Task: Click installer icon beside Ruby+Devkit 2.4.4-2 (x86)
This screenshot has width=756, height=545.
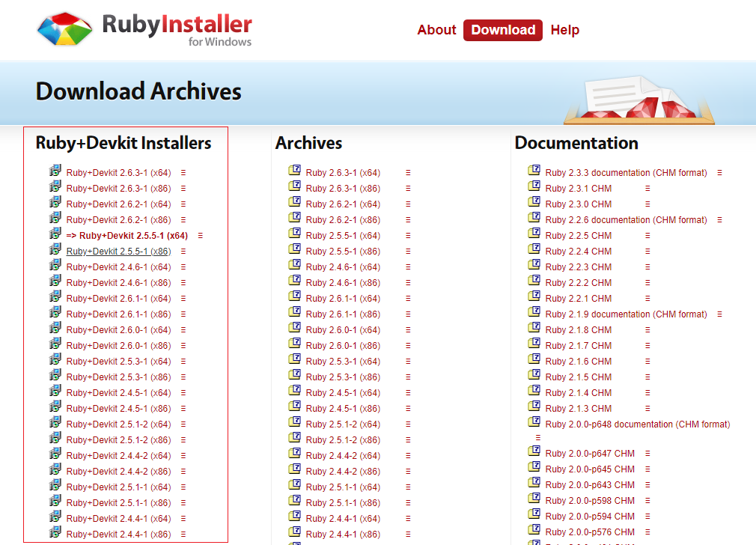Action: 55,469
